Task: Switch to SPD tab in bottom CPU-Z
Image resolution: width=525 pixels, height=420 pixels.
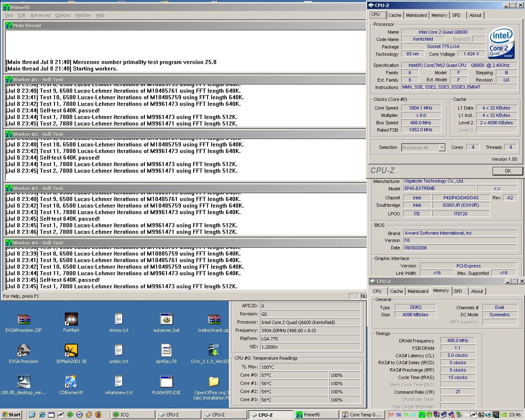Action: [x=458, y=291]
